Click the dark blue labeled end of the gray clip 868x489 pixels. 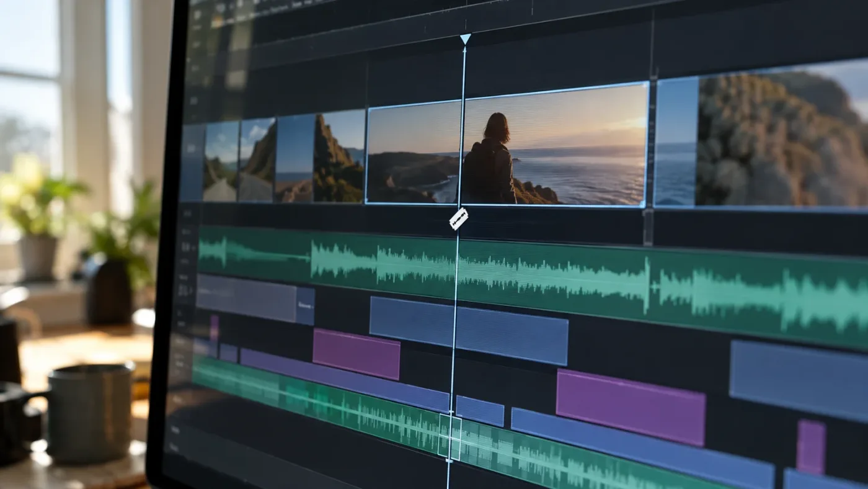point(305,305)
